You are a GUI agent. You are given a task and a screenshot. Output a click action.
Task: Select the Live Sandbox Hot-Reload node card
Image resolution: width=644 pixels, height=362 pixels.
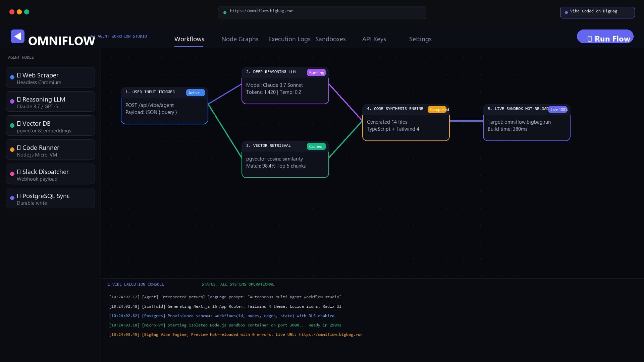pos(527,122)
